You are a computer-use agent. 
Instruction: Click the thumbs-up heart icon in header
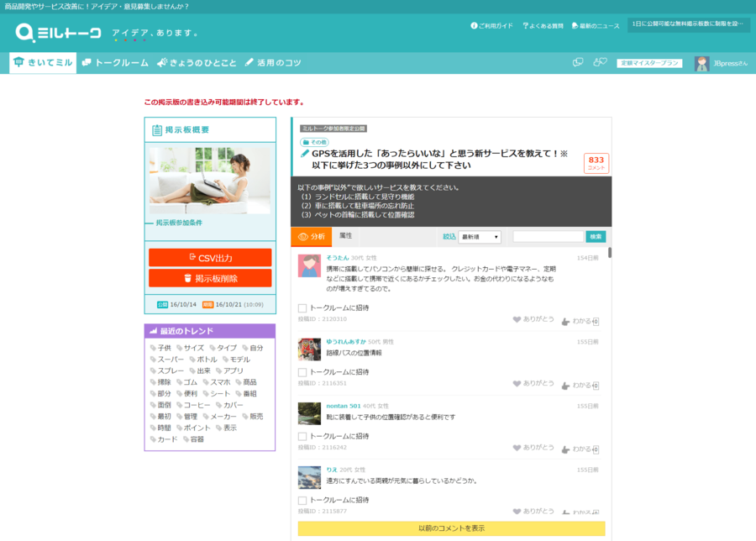point(600,63)
